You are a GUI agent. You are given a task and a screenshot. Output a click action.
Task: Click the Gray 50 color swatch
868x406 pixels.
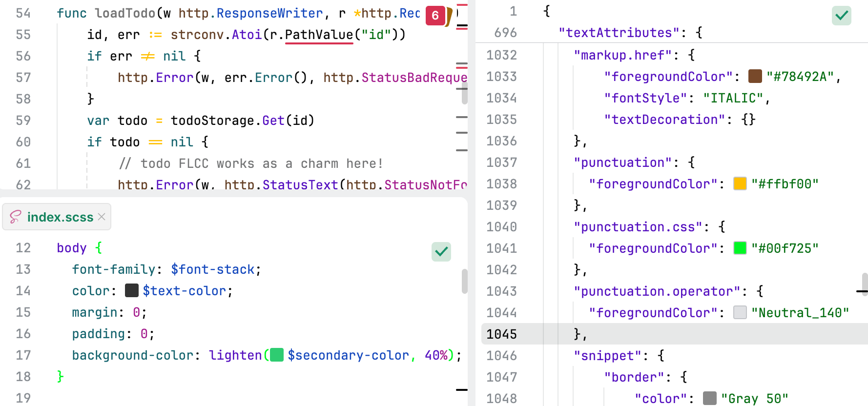[x=709, y=399]
